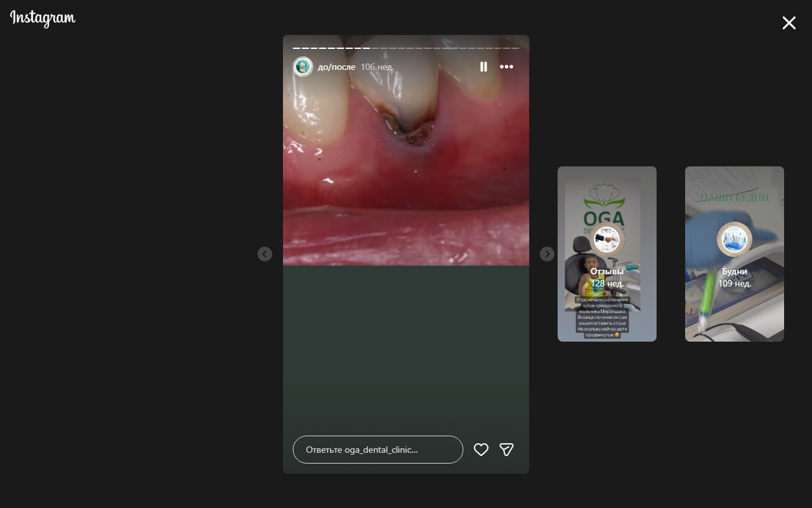Open the profile avatar in story header

click(303, 67)
